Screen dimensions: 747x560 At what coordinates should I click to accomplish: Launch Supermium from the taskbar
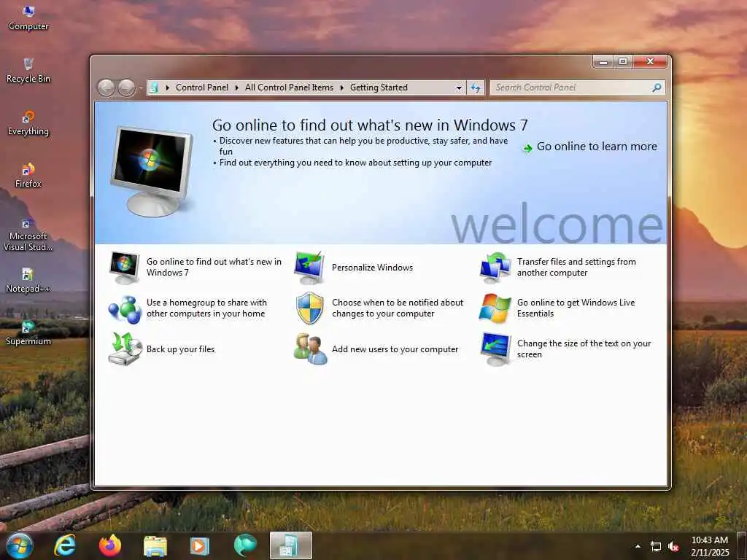click(245, 545)
